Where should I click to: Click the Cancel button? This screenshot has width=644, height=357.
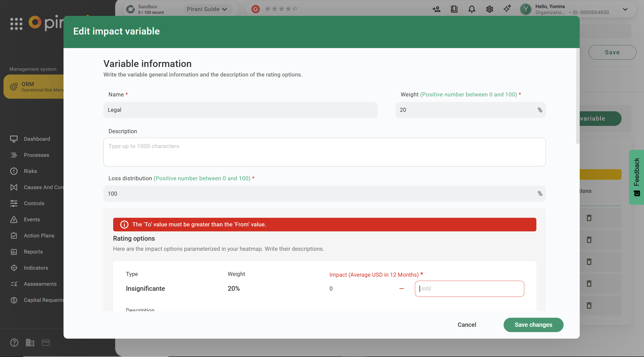[x=467, y=325]
